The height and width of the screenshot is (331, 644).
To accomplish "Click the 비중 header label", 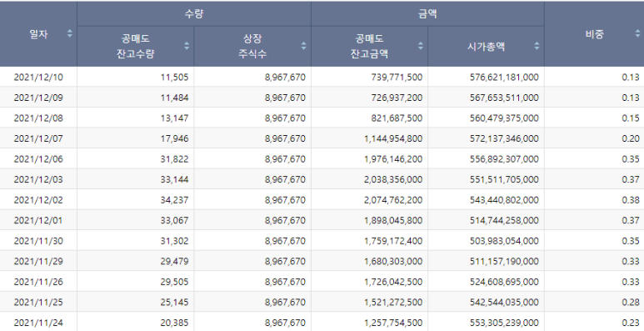I will 594,34.
